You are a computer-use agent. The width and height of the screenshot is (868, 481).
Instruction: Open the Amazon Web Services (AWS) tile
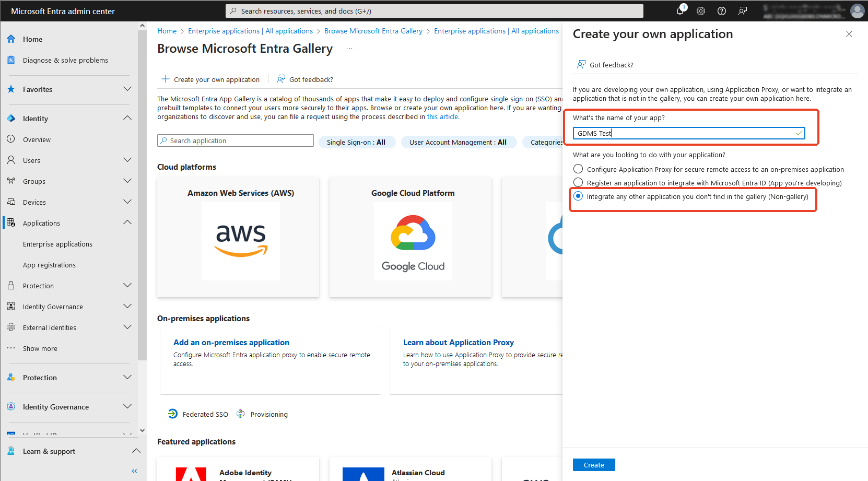pos(238,238)
